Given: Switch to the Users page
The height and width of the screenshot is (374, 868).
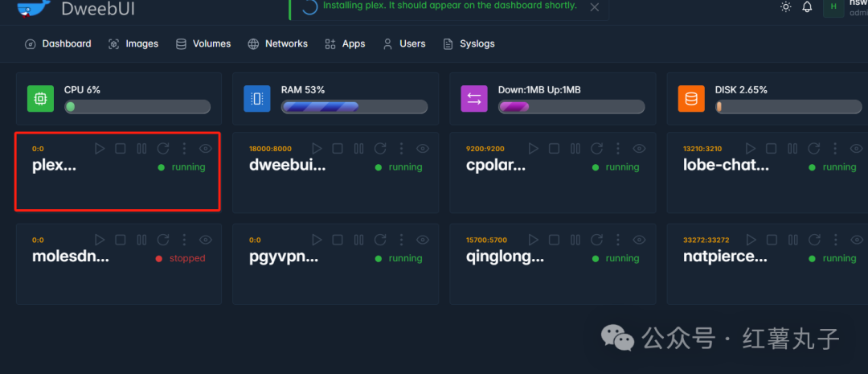Looking at the screenshot, I should click(404, 43).
